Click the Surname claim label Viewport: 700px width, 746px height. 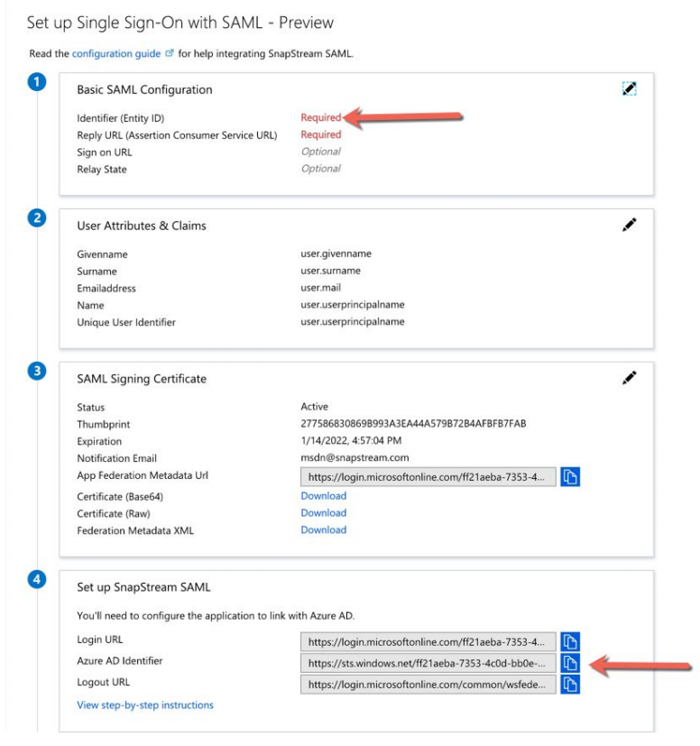[x=97, y=272]
